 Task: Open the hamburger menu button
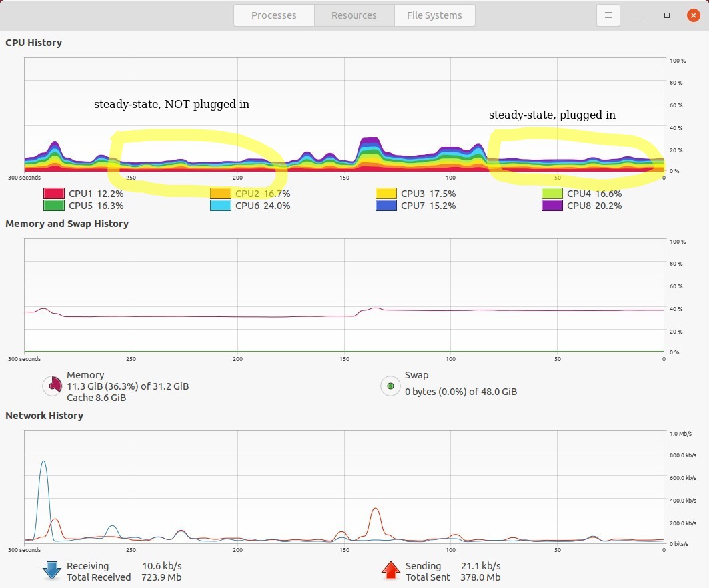[608, 15]
